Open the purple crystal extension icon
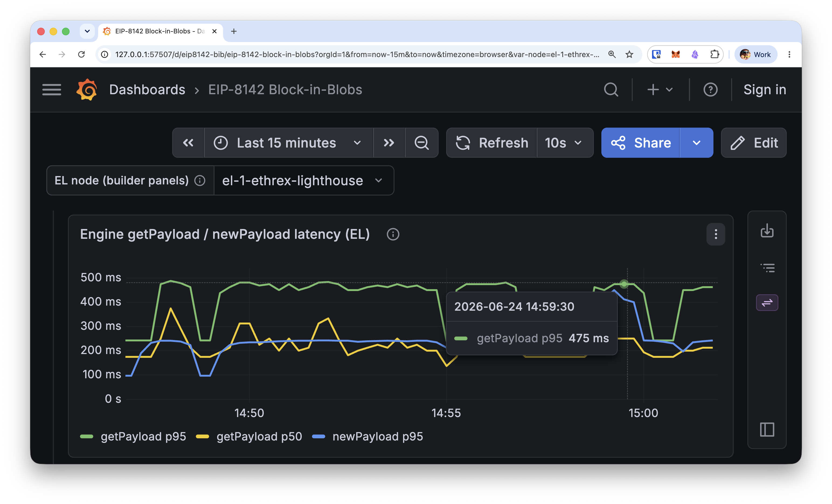 (x=695, y=54)
